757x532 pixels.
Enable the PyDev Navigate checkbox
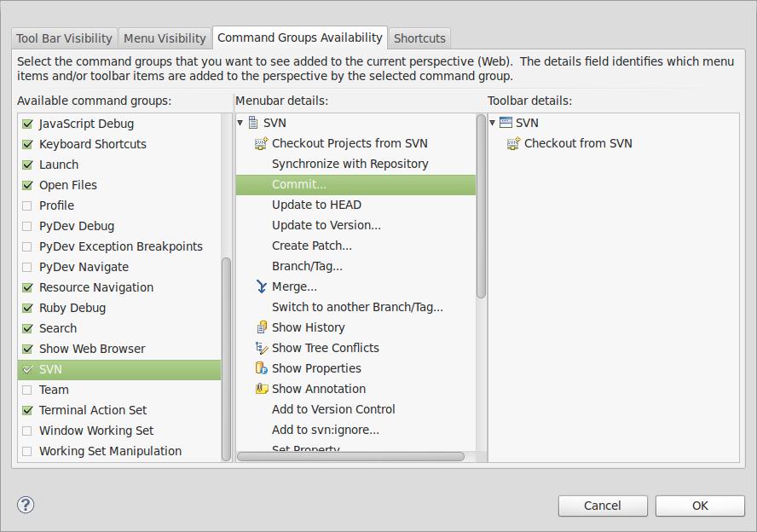tap(27, 267)
